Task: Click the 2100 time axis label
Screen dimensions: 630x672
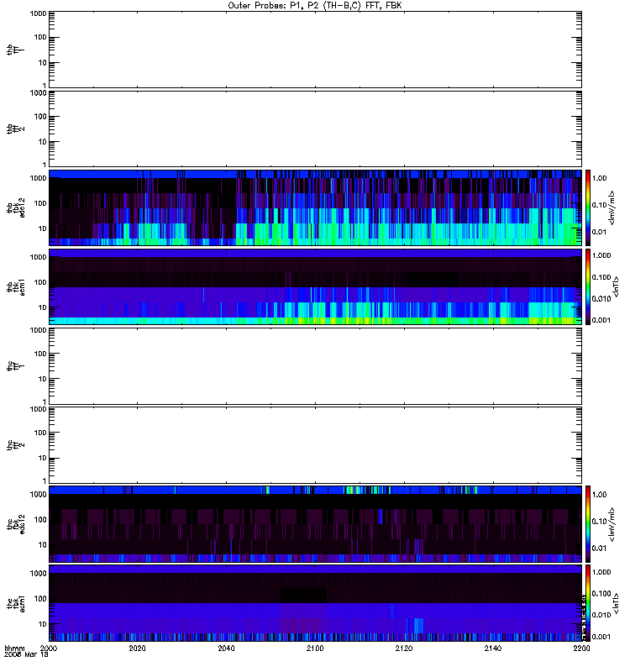Action: (x=315, y=648)
